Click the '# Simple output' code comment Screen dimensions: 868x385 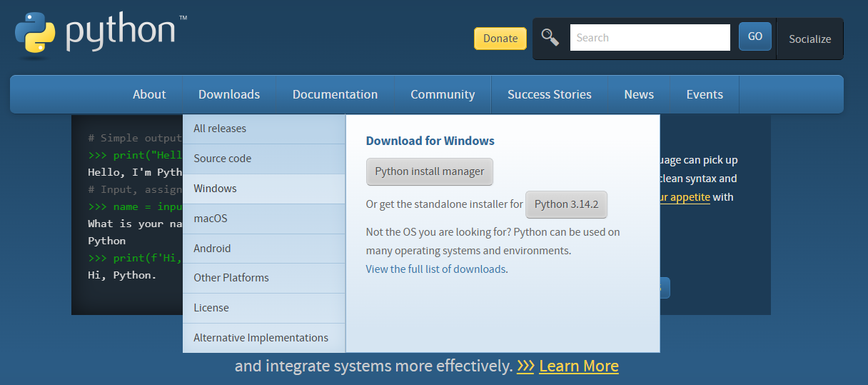(136, 138)
